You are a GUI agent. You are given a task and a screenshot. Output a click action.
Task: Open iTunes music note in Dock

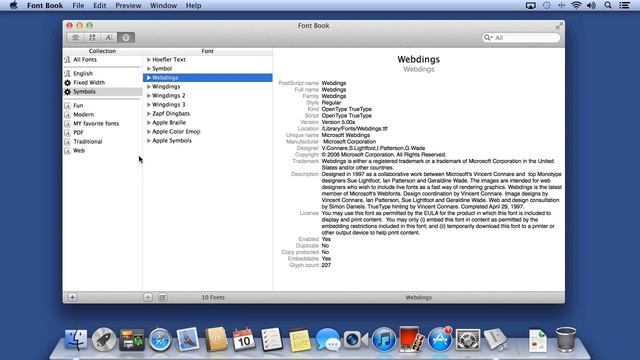[x=384, y=340]
